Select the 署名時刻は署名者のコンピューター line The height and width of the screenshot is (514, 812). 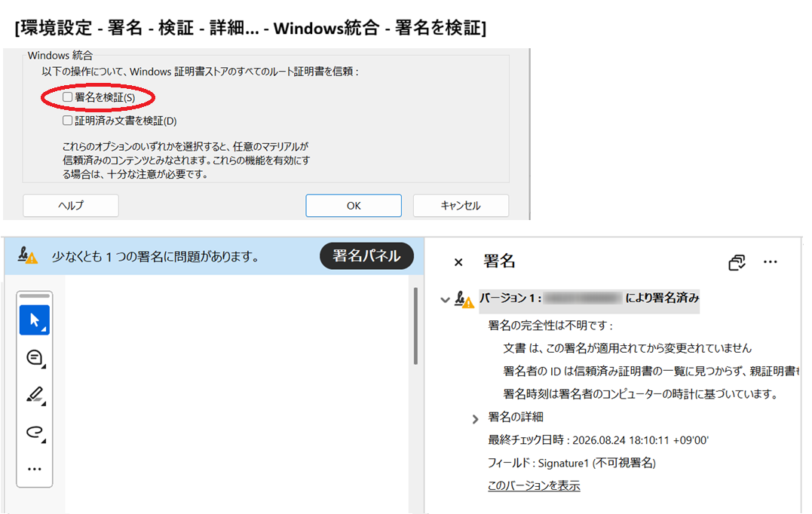641,394
